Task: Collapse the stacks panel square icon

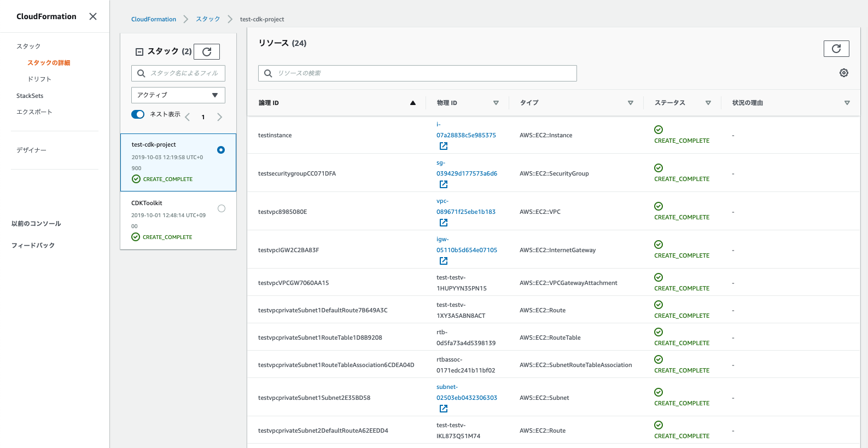Action: point(139,52)
